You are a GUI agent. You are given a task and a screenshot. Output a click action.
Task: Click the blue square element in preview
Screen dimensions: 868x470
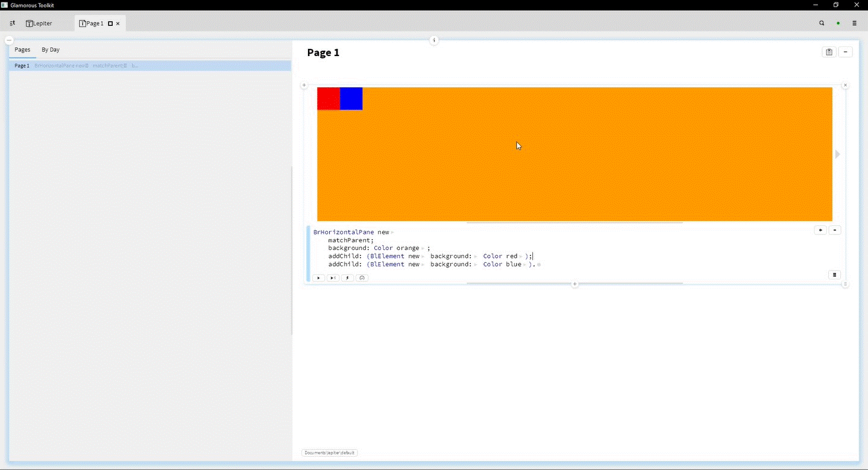(351, 99)
